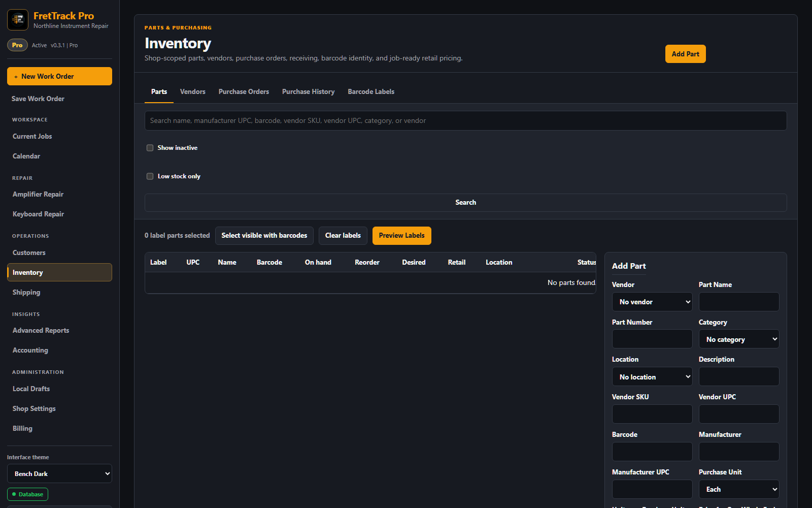Click the Part Name input field

click(x=739, y=302)
